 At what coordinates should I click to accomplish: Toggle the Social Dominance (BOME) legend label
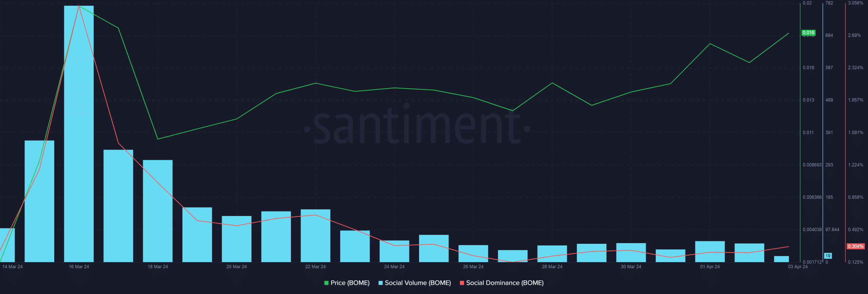coord(505,283)
